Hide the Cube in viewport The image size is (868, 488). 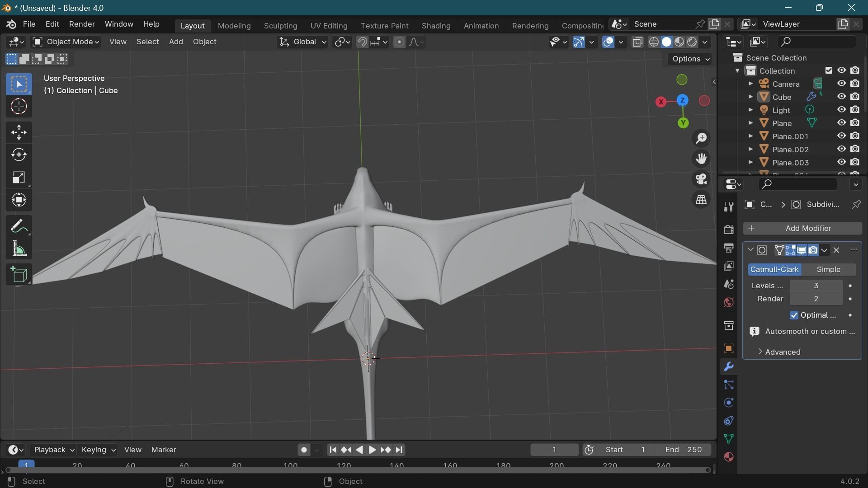click(x=841, y=97)
